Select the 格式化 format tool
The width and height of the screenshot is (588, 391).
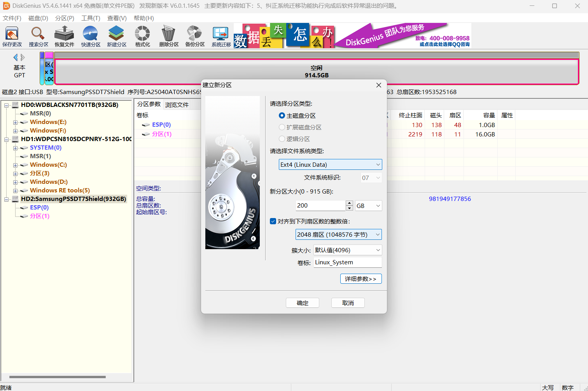pos(142,36)
